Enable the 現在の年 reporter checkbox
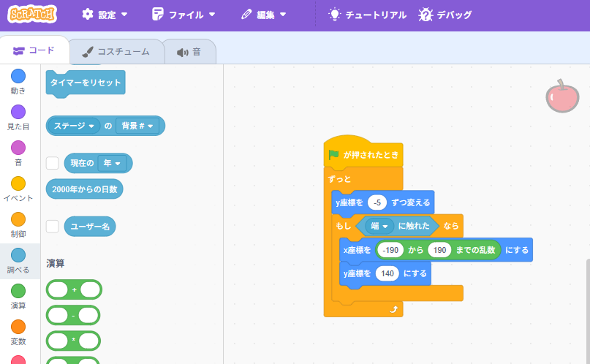Viewport: 590px width, 364px height. 53,163
